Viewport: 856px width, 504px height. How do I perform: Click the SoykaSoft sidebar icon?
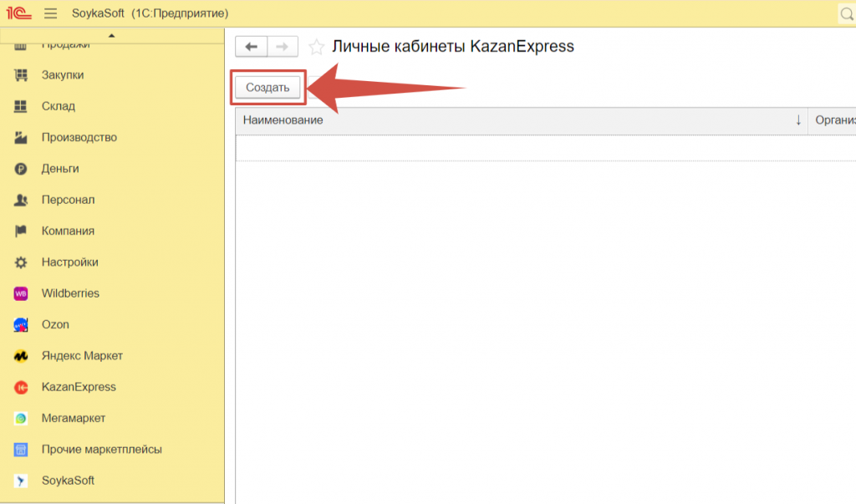[22, 481]
